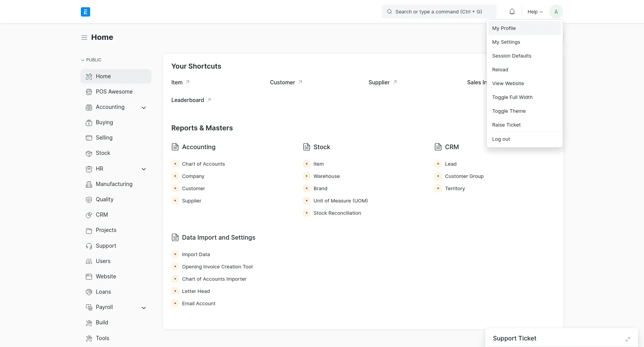Expand the Accounting section in sidebar
The width and height of the screenshot is (644, 347).
tap(144, 107)
